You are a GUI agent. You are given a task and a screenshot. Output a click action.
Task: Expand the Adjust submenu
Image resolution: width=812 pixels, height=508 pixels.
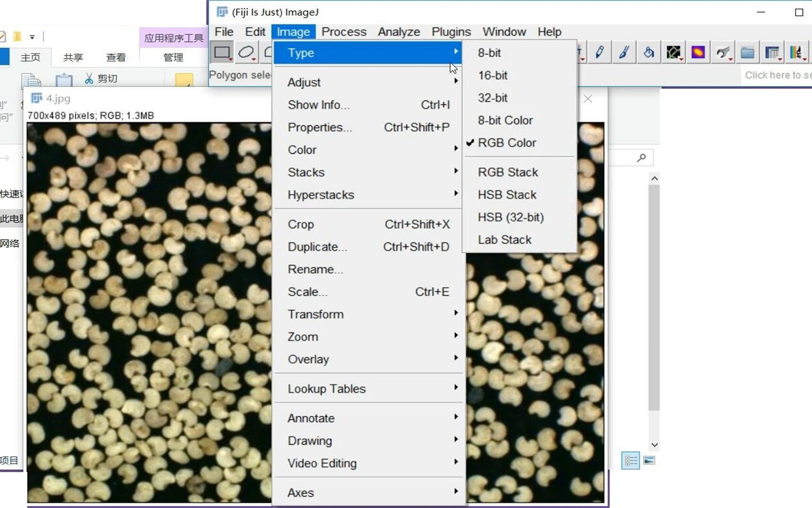coord(304,82)
